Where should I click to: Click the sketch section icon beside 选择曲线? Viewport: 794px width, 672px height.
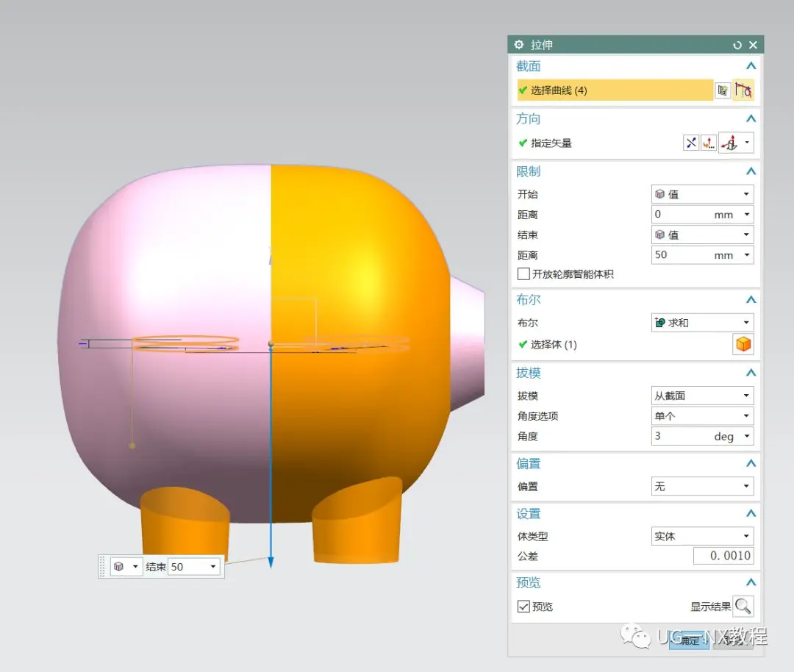723,90
